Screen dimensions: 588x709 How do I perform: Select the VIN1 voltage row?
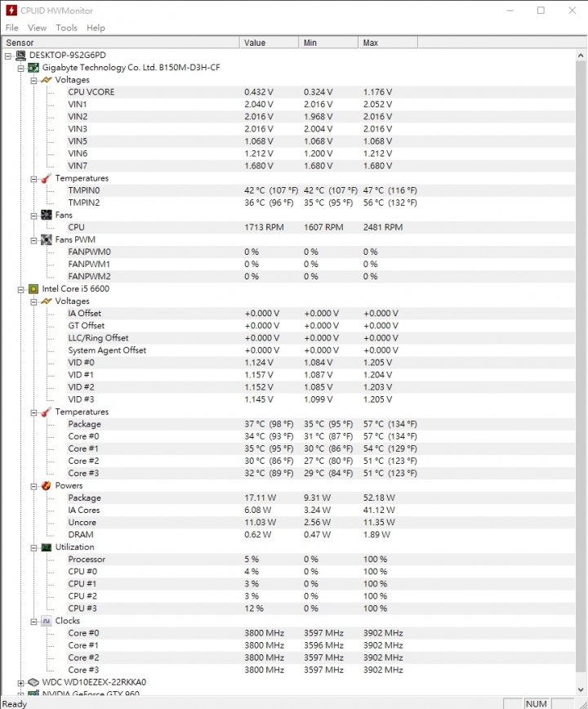[x=321, y=105]
